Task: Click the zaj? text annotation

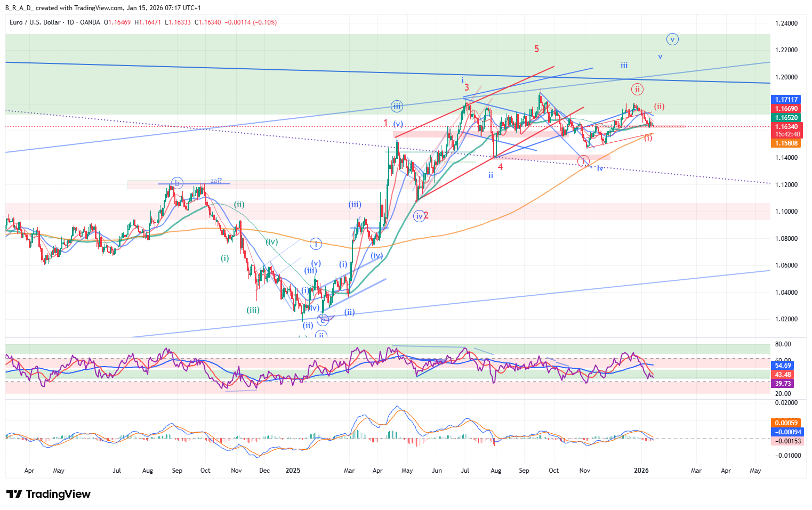Action: pyautogui.click(x=216, y=181)
